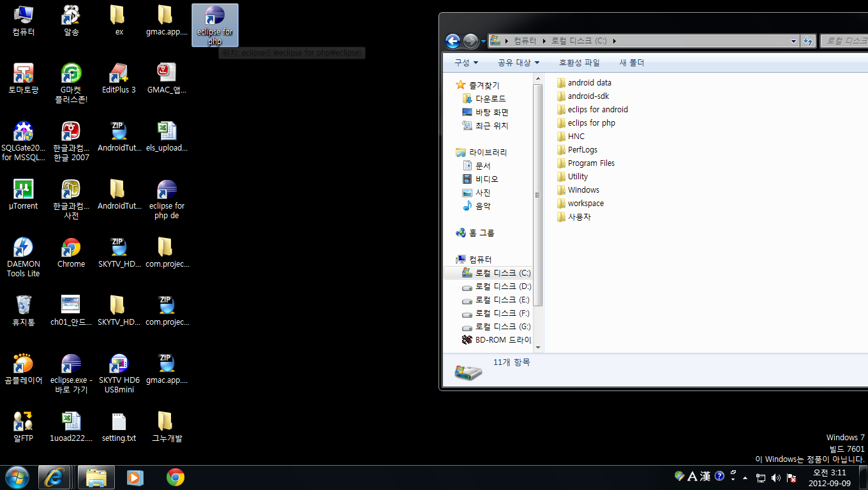Screen dimensions: 868x490
Task: Select the DAEMON Tools Lite desktop icon
Action: [23, 248]
